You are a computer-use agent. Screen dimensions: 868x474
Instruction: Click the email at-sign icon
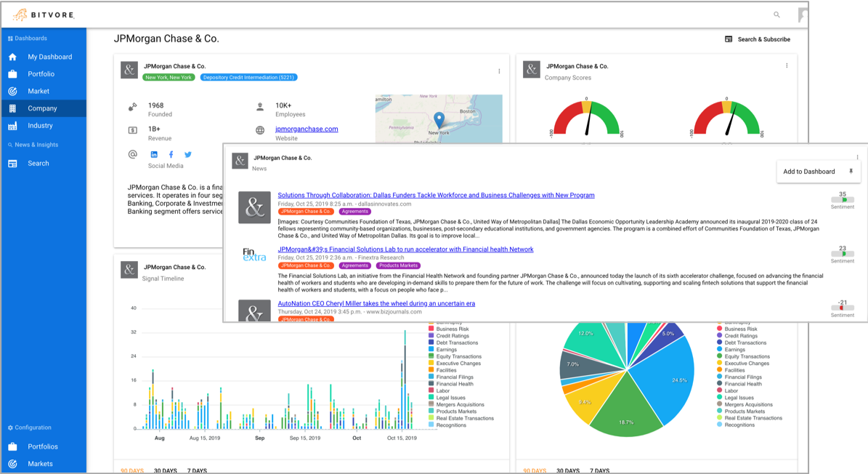133,155
